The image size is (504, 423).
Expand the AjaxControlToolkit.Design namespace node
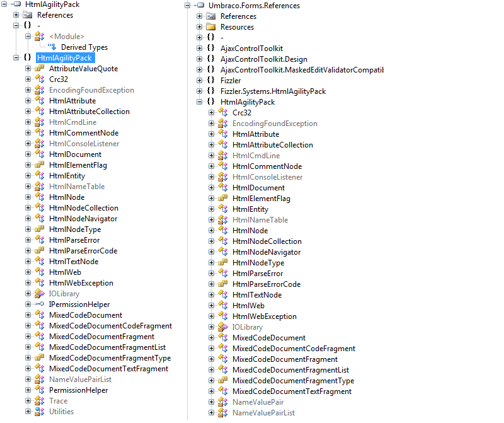point(199,59)
